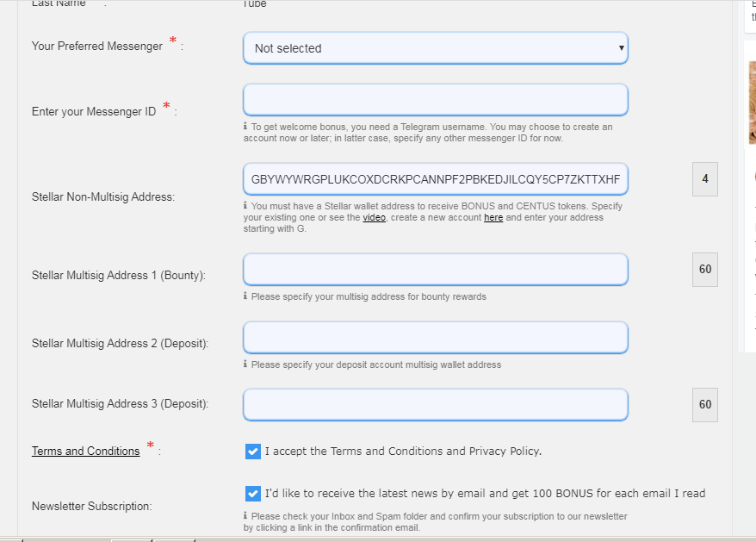Open the Terms and Conditions link
This screenshot has height=542, width=756.
(x=85, y=451)
